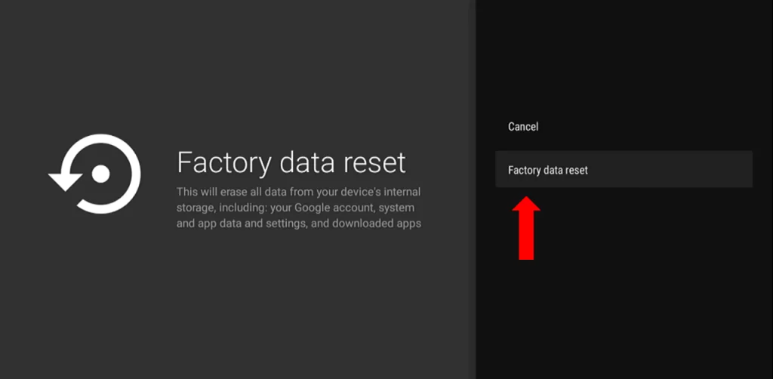
Task: Select Cancel in the right menu
Action: [523, 126]
